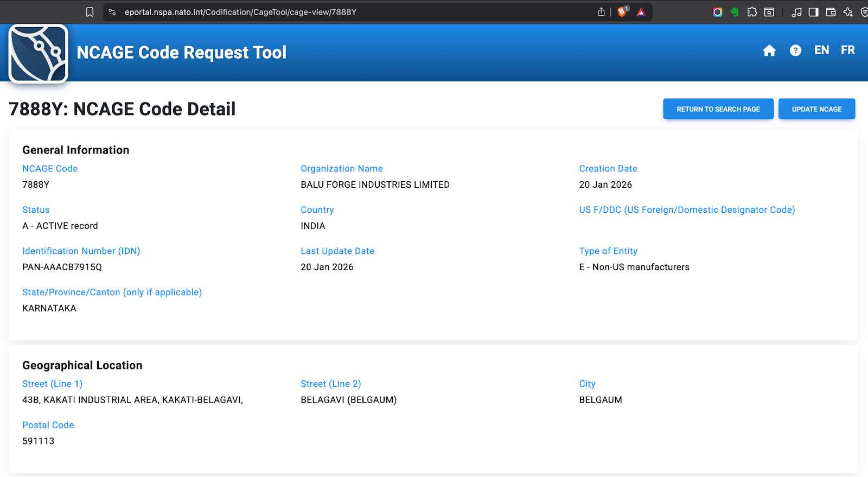This screenshot has width=868, height=477.
Task: Toggle the browser sidebar panel
Action: pyautogui.click(x=813, y=12)
